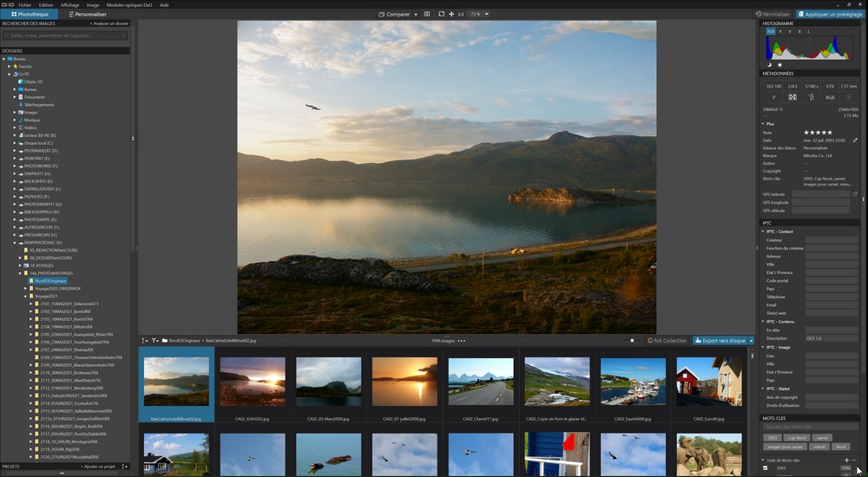Click the plus icon in Liste de Mots-clés
Viewport: 868px width, 477px height.
pos(846,460)
